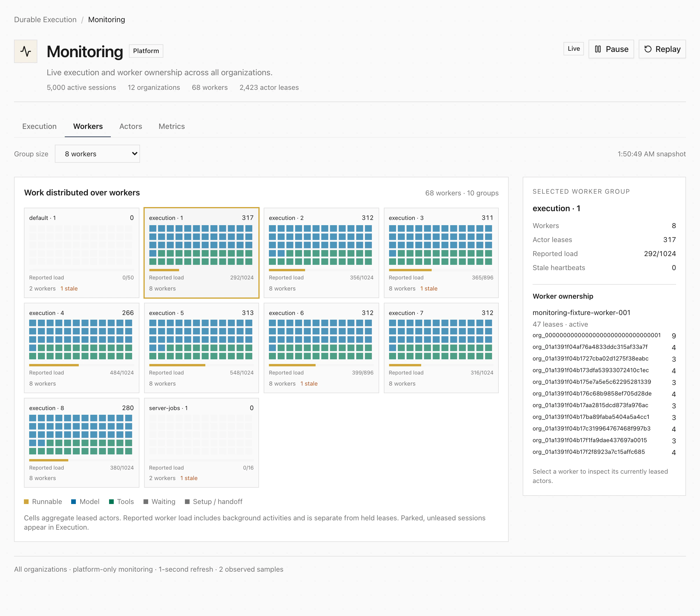Click the 1 stale label in server-jobs · 1
This screenshot has width=700, height=616.
[189, 478]
